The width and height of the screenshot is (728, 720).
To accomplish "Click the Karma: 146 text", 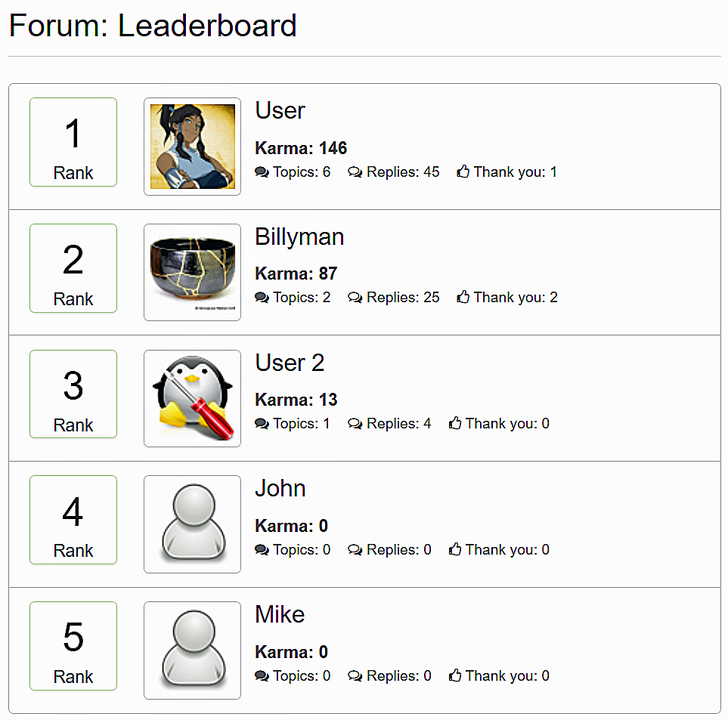I will click(x=301, y=148).
